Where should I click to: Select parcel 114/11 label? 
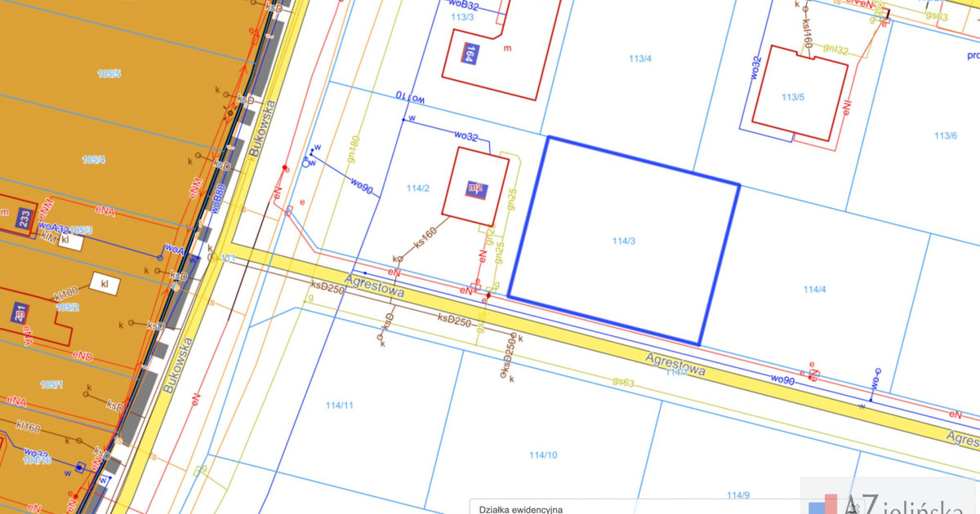click(339, 405)
